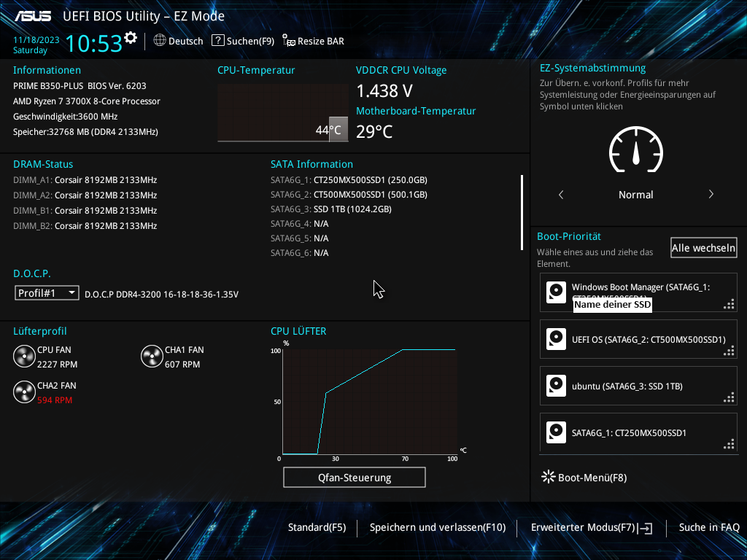Click PRIME B350-PLUS BIOS version line
747x560 pixels.
pyautogui.click(x=80, y=86)
